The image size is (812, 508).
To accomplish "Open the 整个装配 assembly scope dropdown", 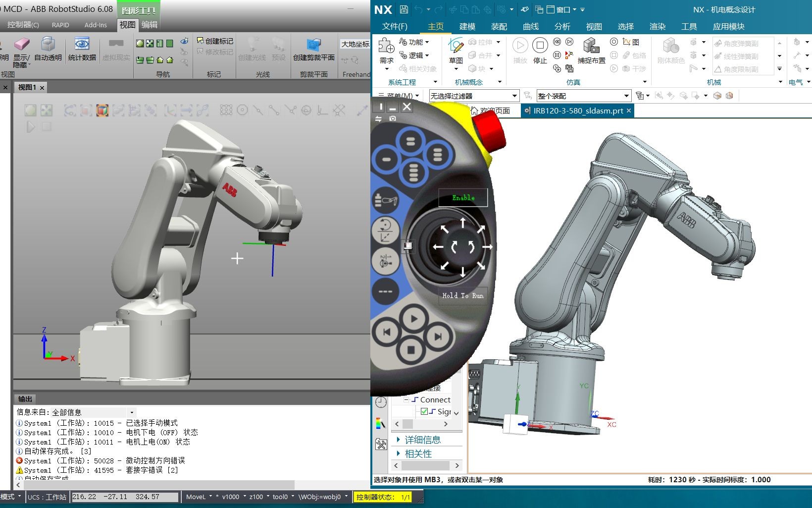I will [626, 95].
